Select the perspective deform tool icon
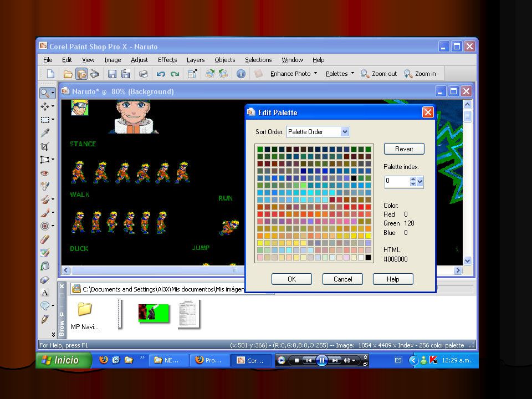The width and height of the screenshot is (532, 399). point(45,160)
